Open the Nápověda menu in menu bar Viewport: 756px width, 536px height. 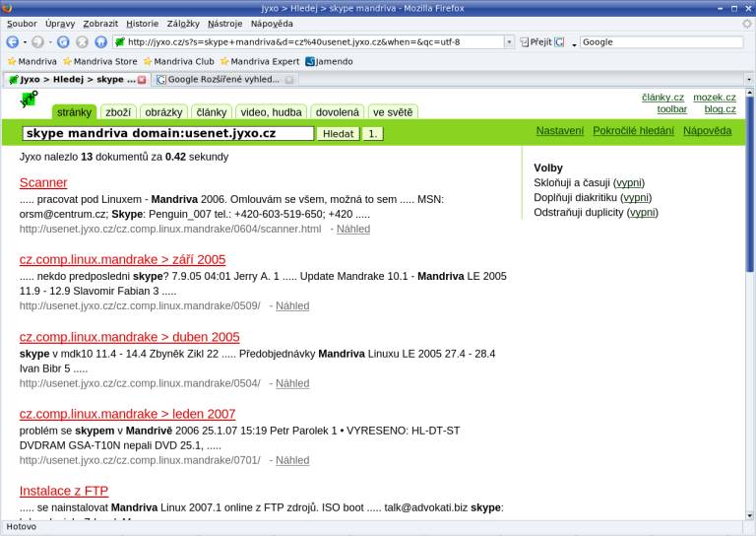click(x=272, y=24)
